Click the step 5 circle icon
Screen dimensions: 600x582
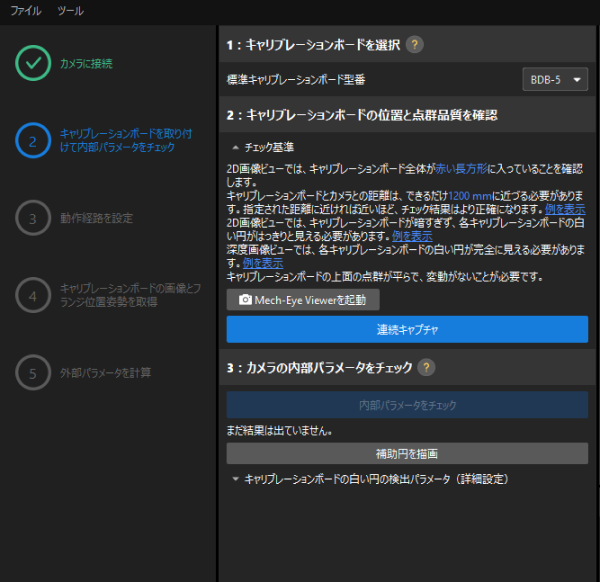coord(33,372)
